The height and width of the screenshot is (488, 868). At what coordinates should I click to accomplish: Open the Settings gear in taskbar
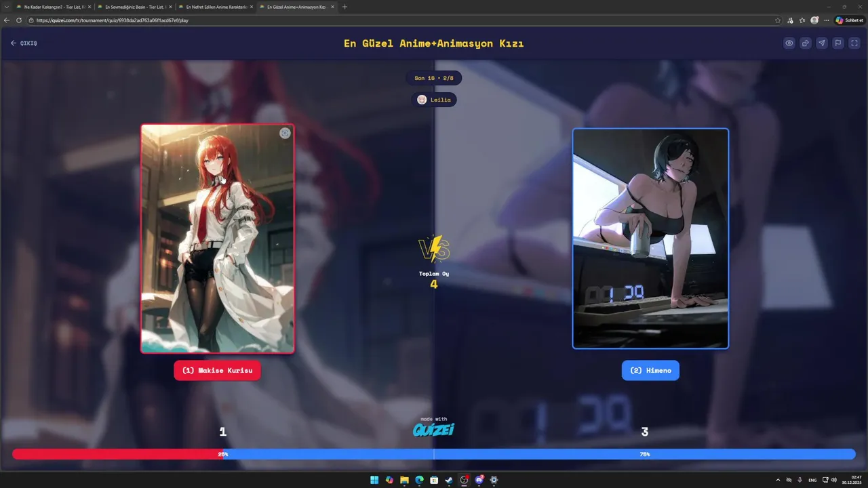click(x=494, y=480)
